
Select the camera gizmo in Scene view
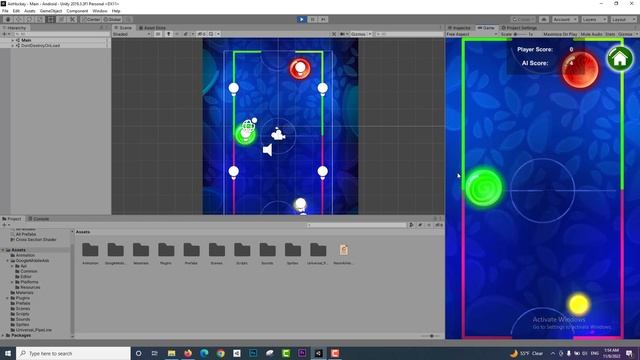pyautogui.click(x=278, y=134)
